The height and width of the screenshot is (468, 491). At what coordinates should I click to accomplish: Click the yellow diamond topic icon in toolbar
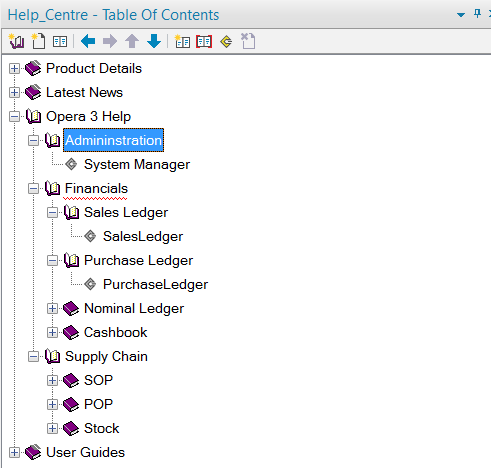(x=226, y=42)
